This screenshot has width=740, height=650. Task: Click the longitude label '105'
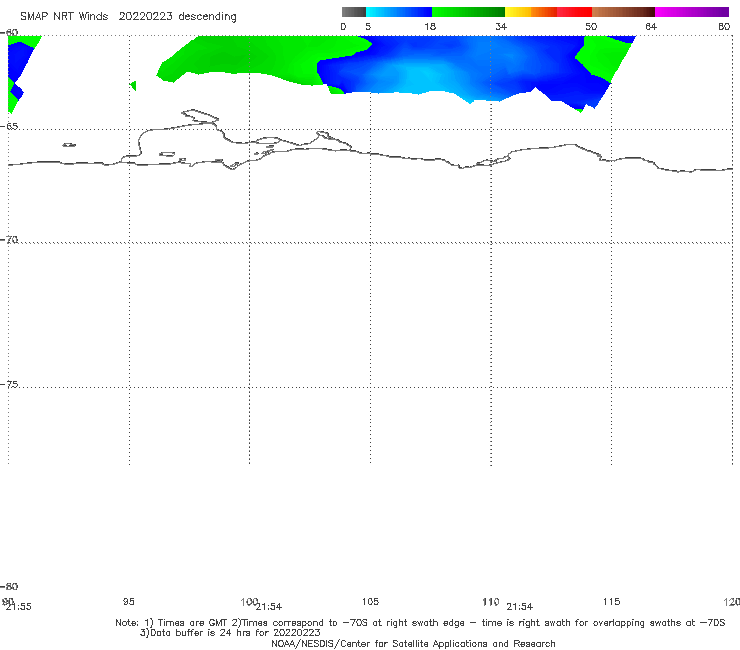click(370, 602)
